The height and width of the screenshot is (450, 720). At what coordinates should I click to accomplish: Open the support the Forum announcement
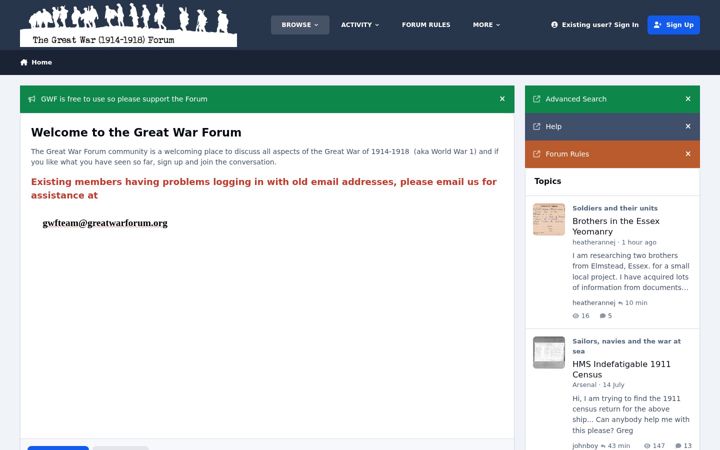click(124, 99)
